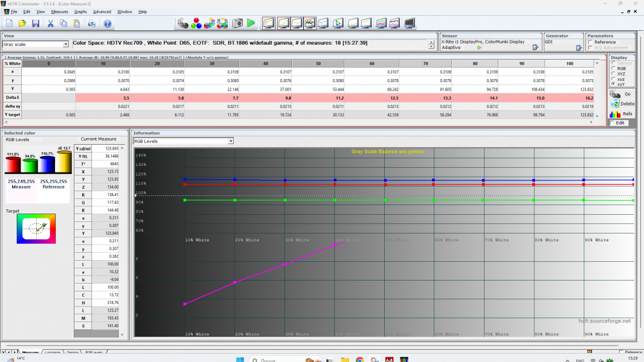Screen dimensions: 644x362
Task: Click the red RGB level bar
Action: click(13, 165)
